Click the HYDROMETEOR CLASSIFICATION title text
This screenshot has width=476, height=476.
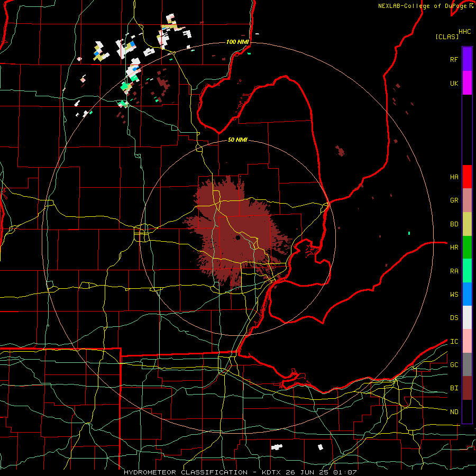click(x=186, y=472)
